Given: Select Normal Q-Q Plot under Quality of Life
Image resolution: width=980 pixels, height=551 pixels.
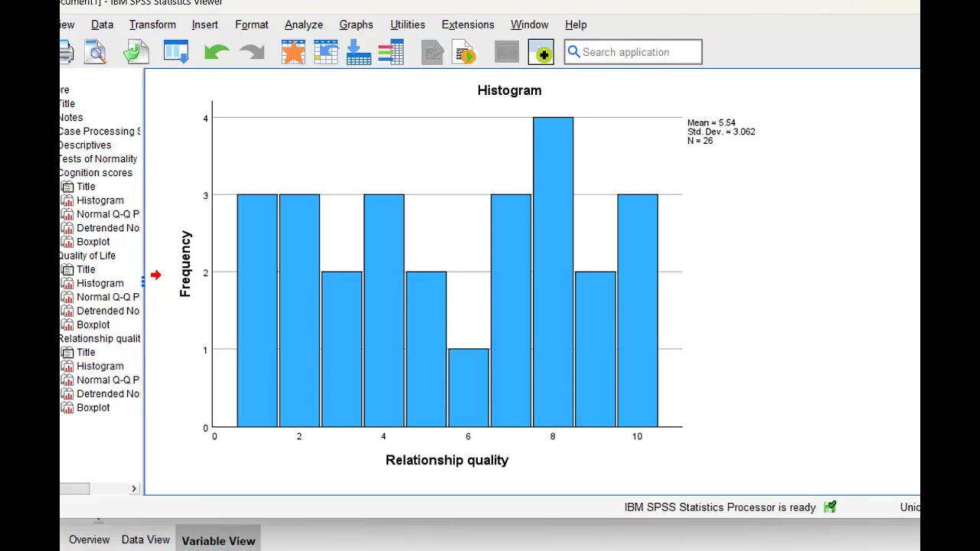Looking at the screenshot, I should coord(108,297).
